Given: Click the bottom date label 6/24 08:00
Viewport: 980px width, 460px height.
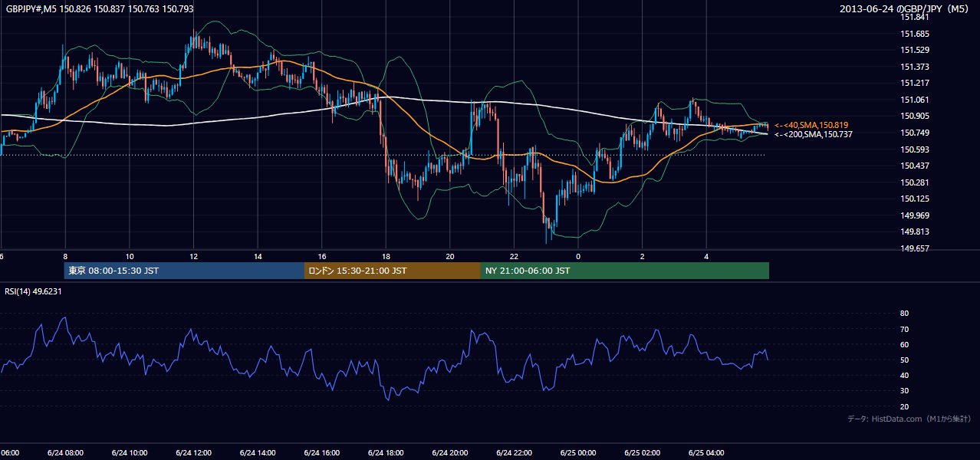Looking at the screenshot, I should pos(65,452).
